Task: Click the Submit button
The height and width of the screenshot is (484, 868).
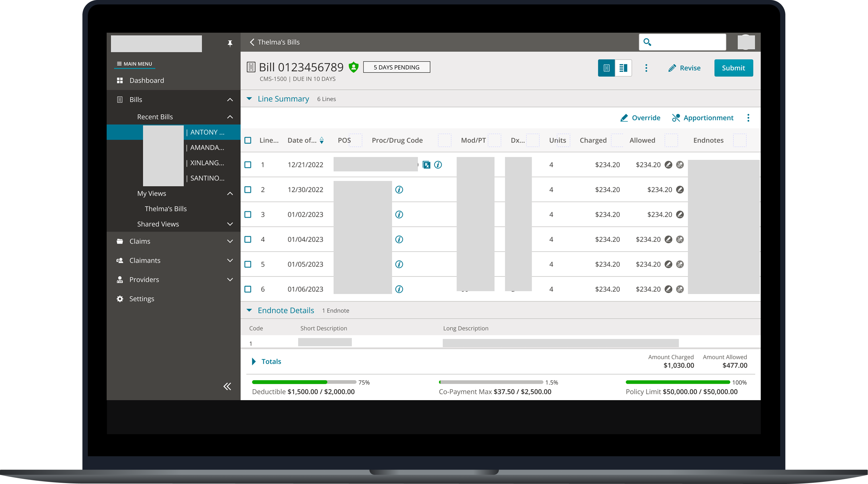Action: pyautogui.click(x=733, y=68)
